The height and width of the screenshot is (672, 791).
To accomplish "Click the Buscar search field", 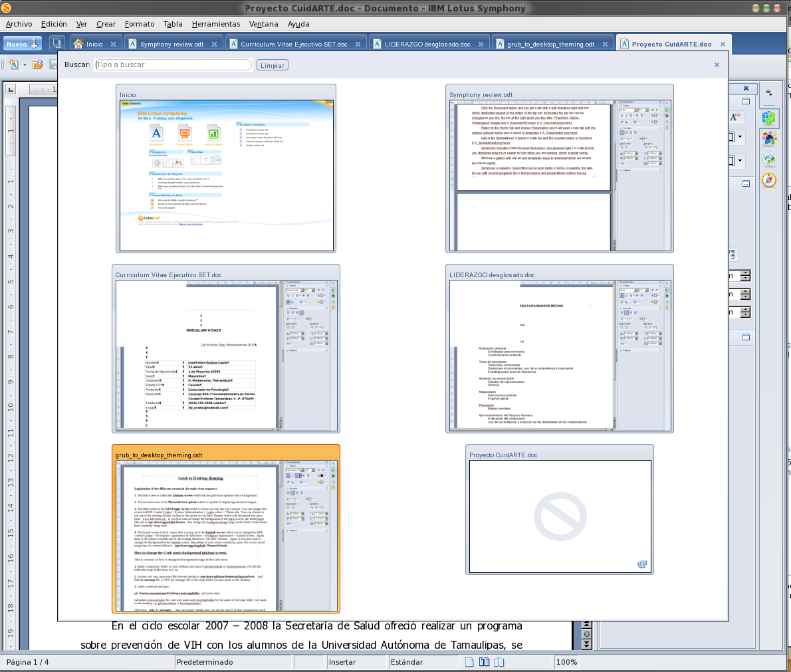I will [173, 64].
